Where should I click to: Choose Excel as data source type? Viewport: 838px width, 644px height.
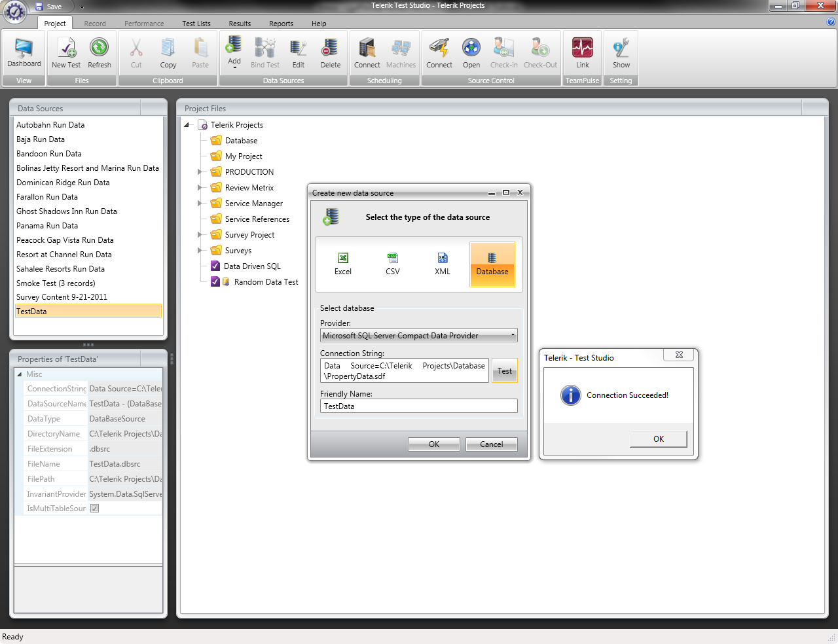[343, 264]
